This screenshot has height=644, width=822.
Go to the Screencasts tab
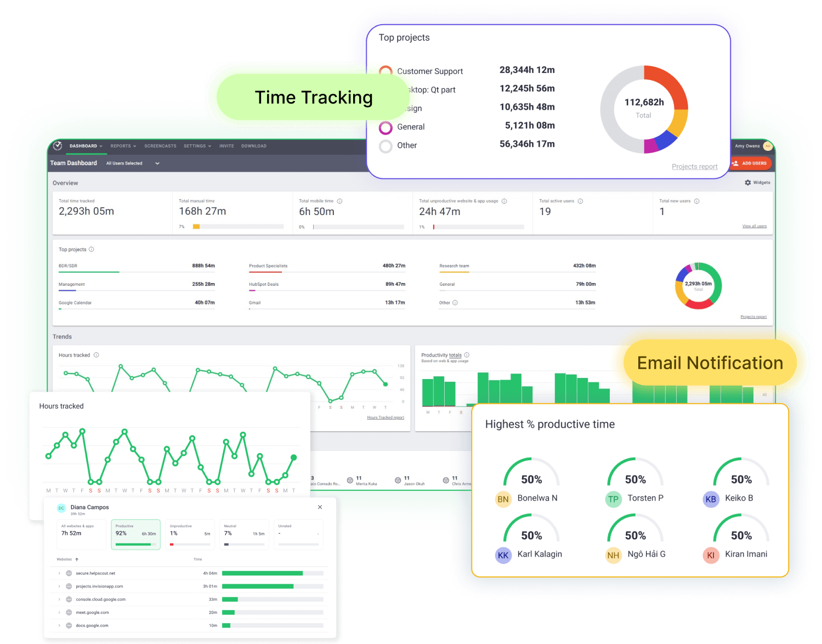click(x=160, y=146)
